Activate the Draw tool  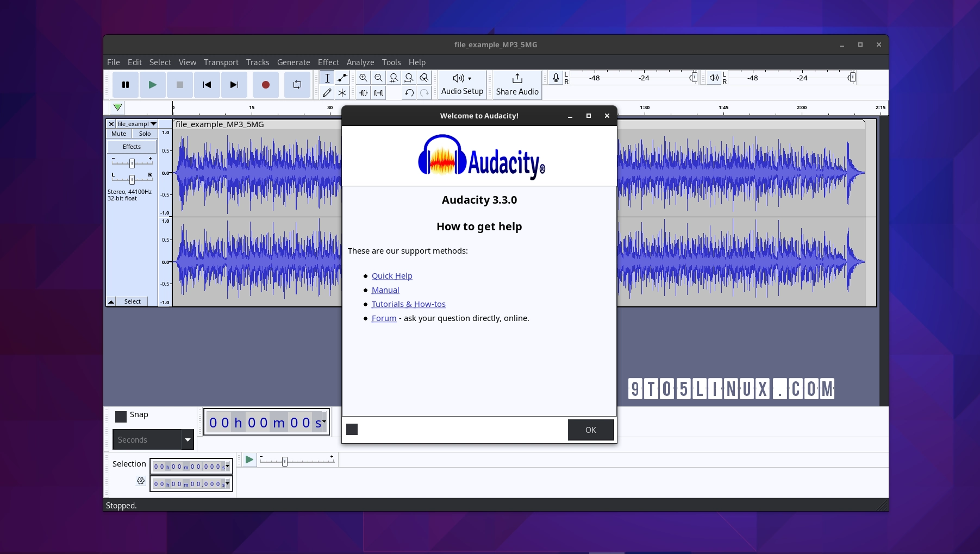click(327, 92)
